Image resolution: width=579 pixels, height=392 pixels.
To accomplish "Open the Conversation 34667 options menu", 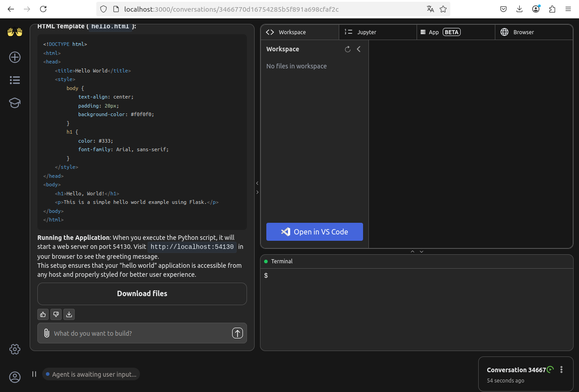I will click(x=561, y=369).
